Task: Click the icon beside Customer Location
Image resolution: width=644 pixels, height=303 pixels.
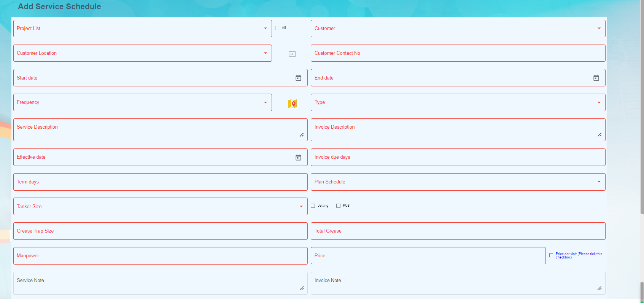Action: pos(292,54)
